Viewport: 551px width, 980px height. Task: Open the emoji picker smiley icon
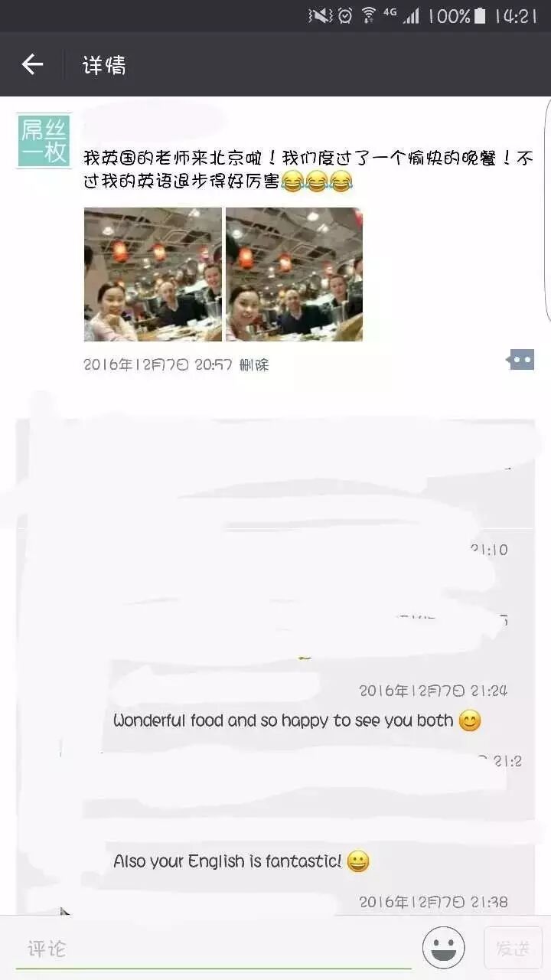[444, 948]
